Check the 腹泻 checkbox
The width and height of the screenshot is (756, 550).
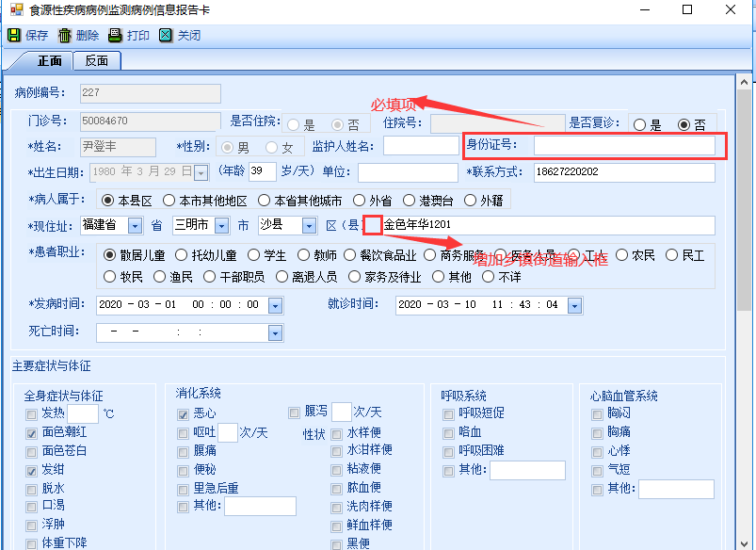294,412
